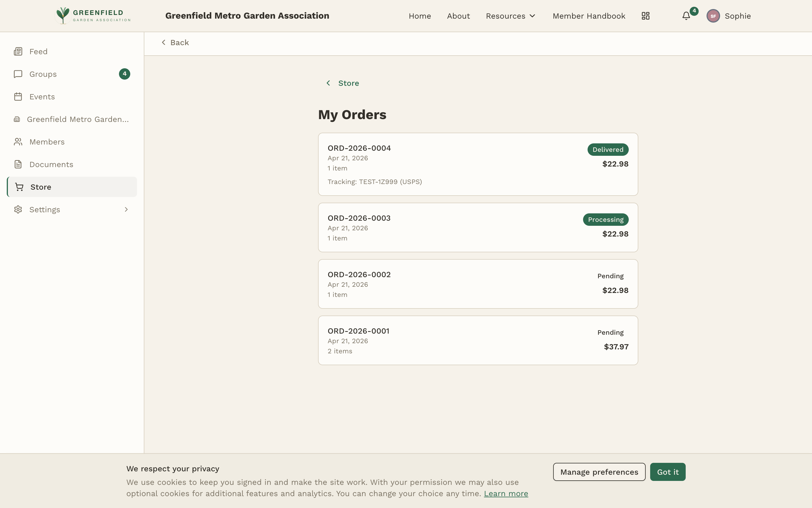Viewport: 812px width, 508px height.
Task: Select Groups in the sidebar
Action: point(72,74)
